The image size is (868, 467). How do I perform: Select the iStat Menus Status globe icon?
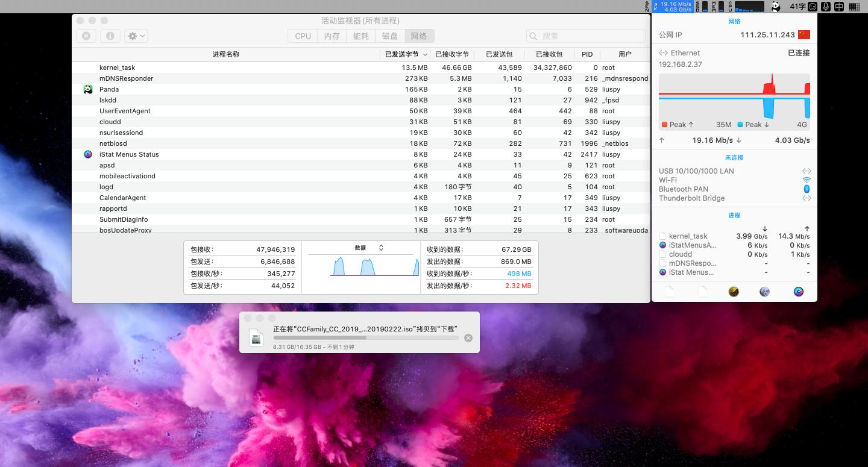click(88, 154)
